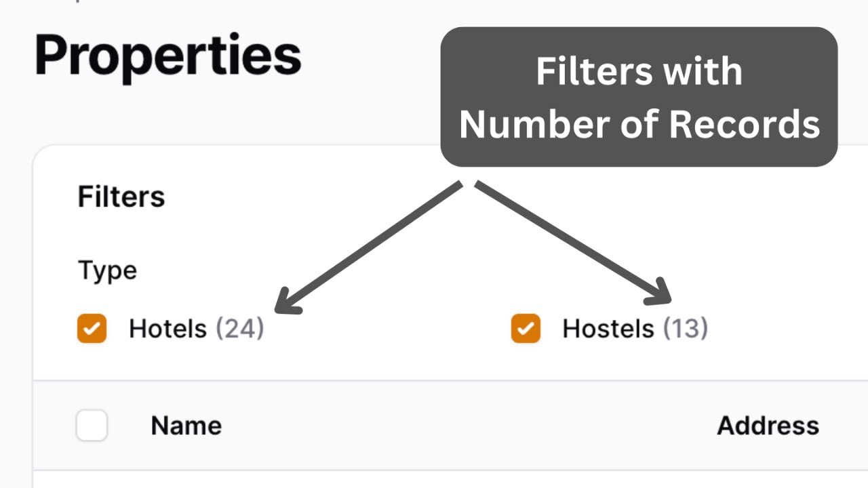Click the Type filter group label

107,270
